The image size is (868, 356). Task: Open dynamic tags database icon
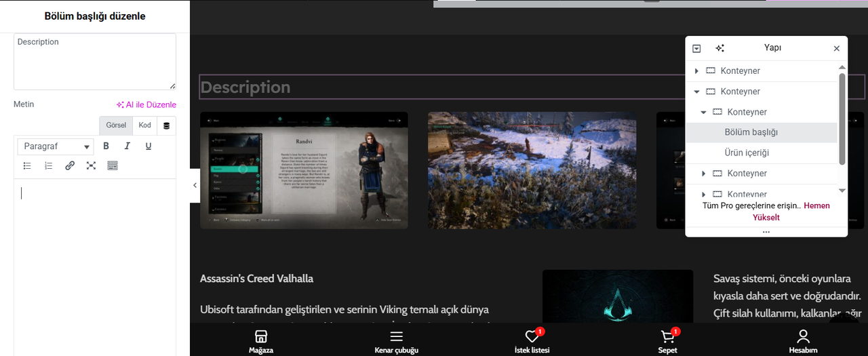coord(167,125)
